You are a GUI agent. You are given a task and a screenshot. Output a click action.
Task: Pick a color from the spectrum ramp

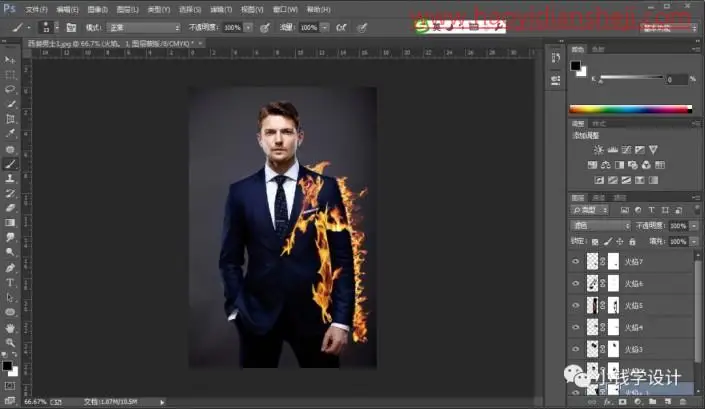tap(630, 109)
